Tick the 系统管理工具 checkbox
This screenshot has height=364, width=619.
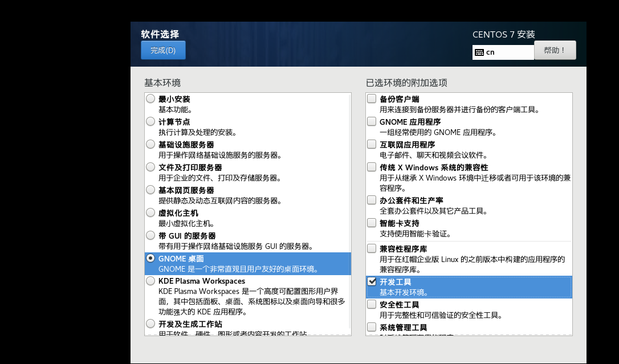coord(372,328)
